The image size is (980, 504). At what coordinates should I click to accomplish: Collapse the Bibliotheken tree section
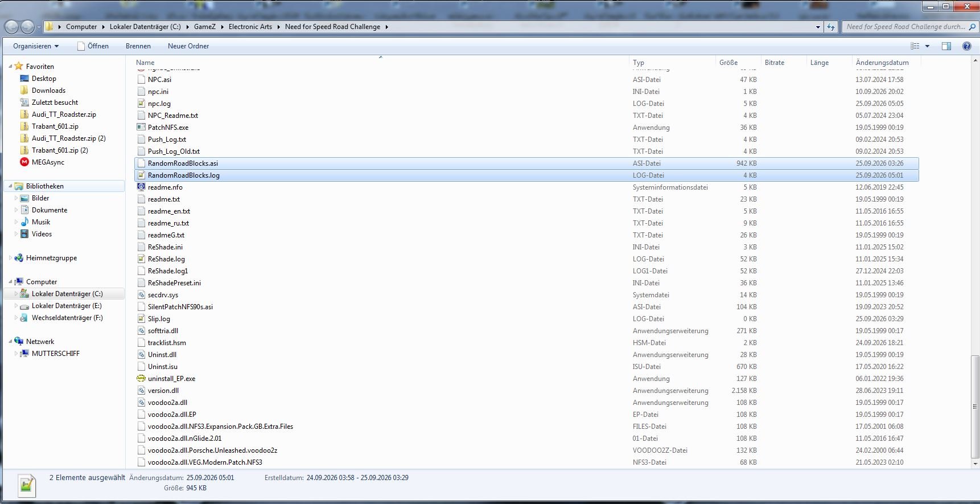coord(10,186)
